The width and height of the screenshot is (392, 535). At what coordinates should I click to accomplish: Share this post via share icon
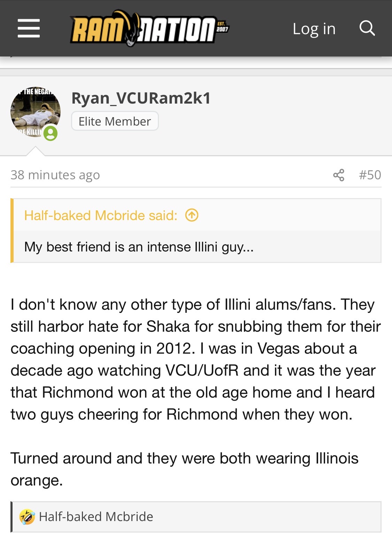coord(338,175)
